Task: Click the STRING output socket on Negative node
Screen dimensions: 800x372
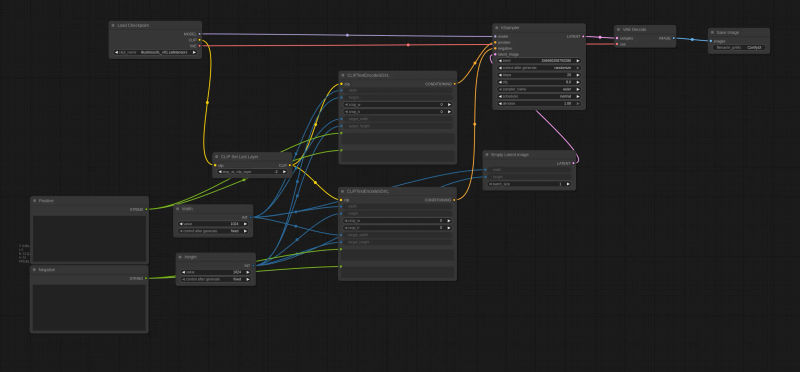Action: (146, 278)
